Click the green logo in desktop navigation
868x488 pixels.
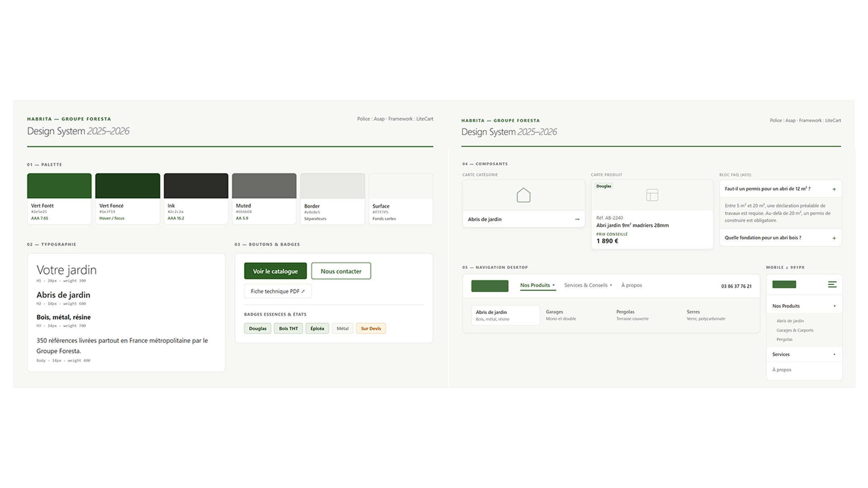pyautogui.click(x=490, y=286)
